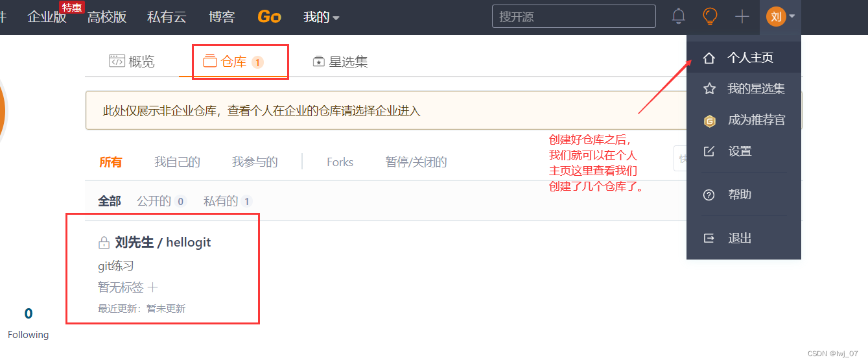
Task: Select the 我参与的 repository filter
Action: [x=255, y=162]
